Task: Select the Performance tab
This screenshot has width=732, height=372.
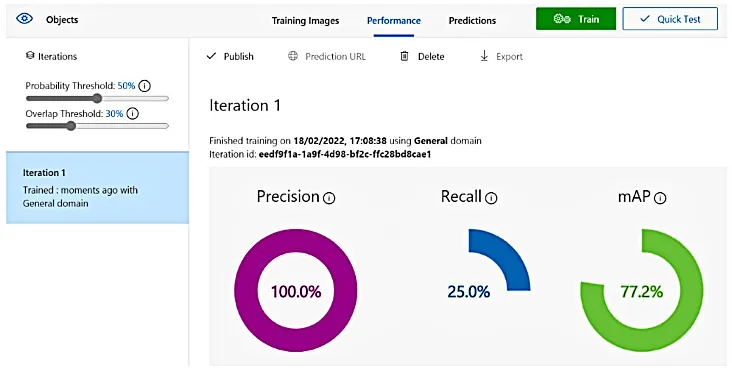Action: 394,21
